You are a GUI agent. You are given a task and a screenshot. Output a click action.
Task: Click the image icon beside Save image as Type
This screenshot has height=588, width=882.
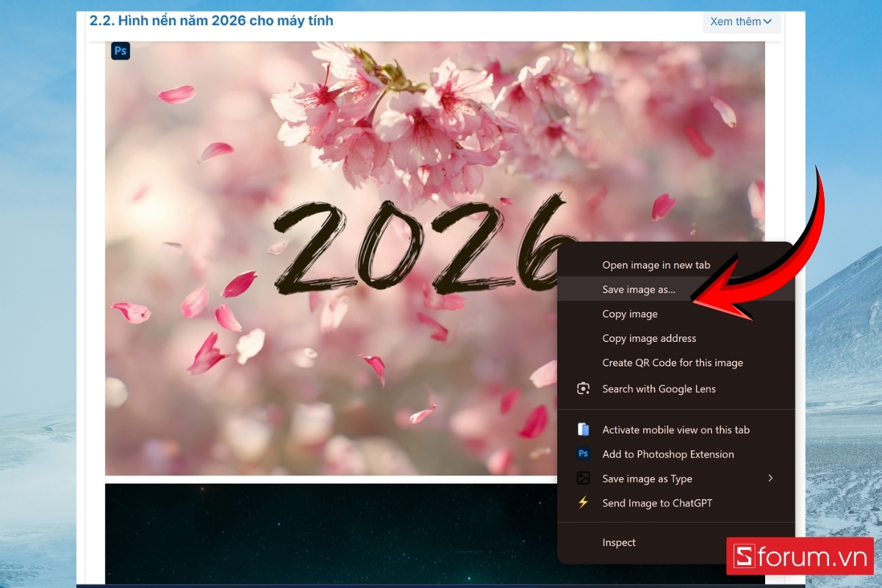click(583, 478)
